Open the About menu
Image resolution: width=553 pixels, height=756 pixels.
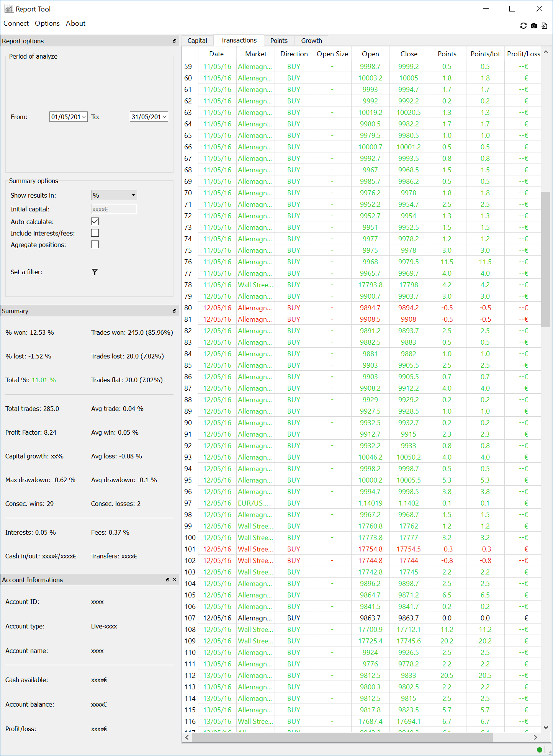click(x=75, y=23)
